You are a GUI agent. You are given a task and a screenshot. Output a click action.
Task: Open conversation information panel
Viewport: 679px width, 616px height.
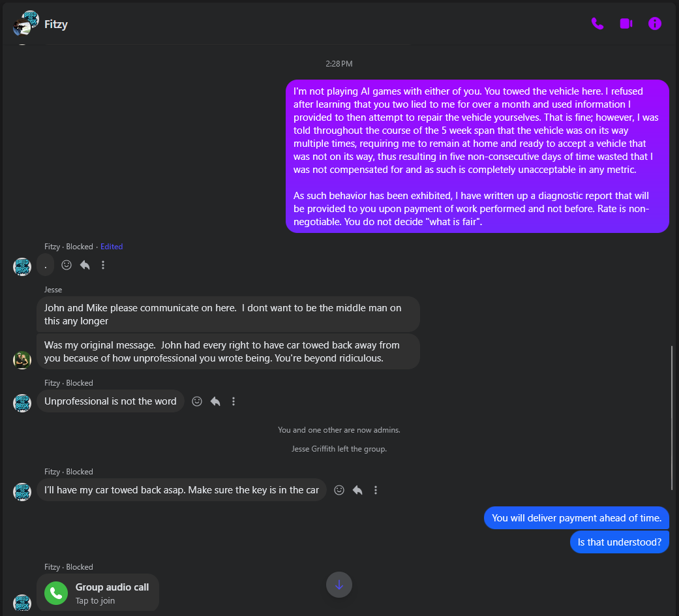click(x=654, y=23)
